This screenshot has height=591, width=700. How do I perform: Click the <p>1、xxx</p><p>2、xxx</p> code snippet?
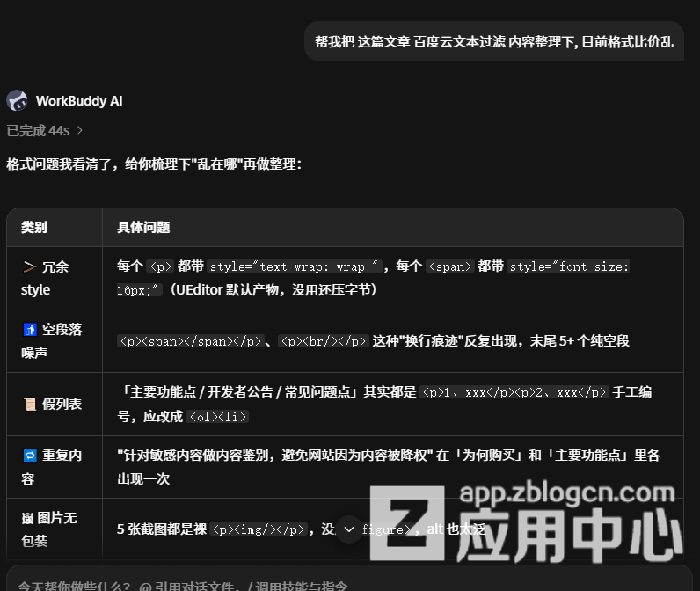tap(514, 392)
